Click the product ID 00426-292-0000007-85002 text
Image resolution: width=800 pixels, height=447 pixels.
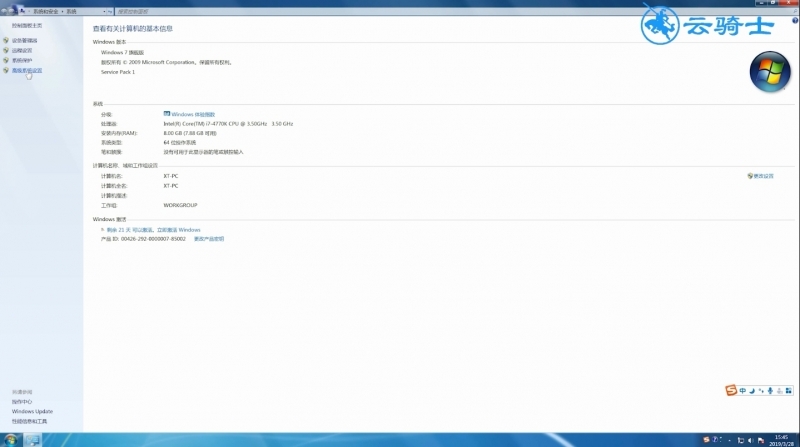coord(143,239)
